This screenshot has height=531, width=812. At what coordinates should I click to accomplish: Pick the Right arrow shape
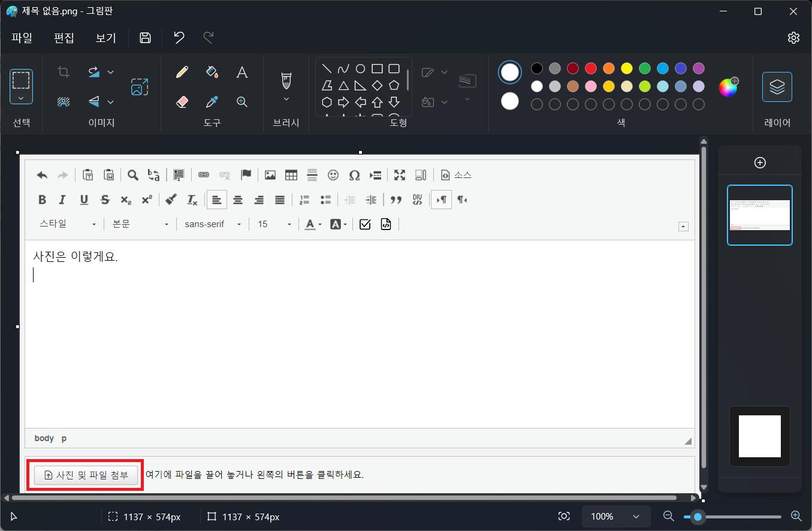(x=343, y=102)
